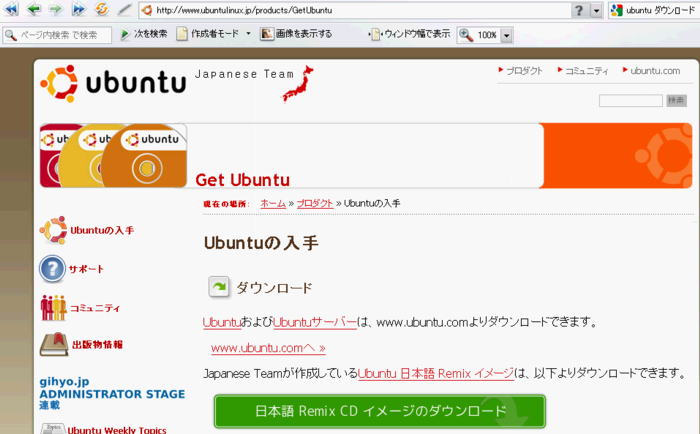Click the gray 検索 search button

coord(676,100)
